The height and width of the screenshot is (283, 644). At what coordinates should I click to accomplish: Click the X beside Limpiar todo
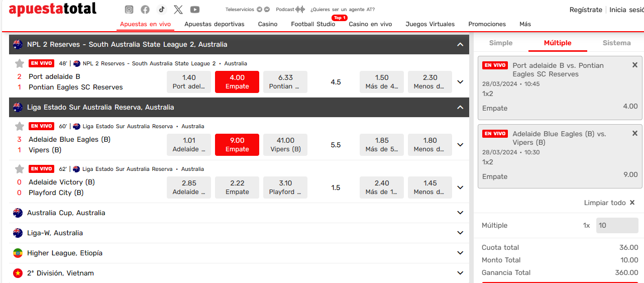632,203
